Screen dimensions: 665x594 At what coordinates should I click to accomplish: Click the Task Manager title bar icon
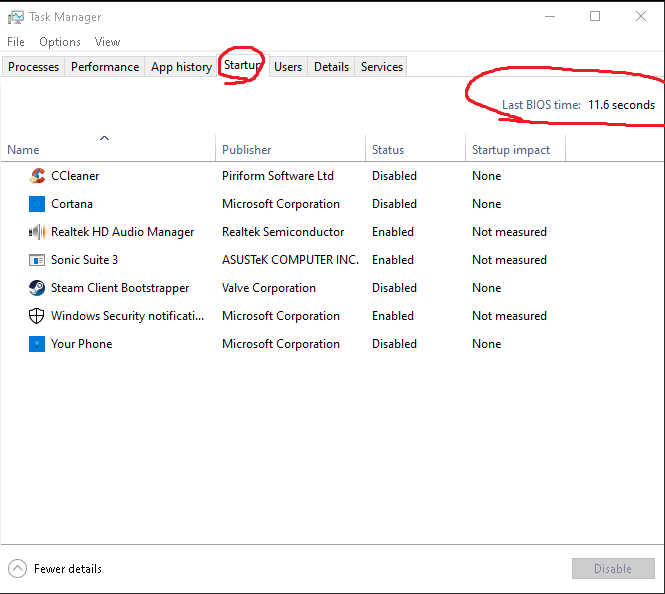(x=16, y=17)
